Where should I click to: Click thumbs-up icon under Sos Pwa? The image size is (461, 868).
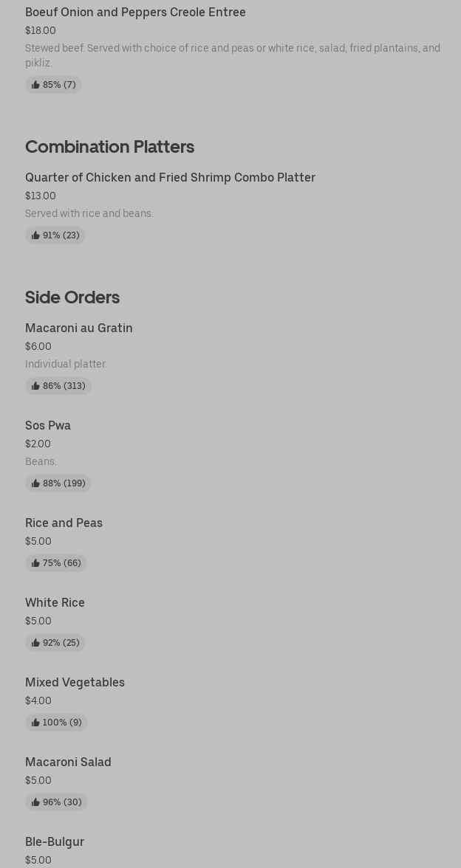pos(35,483)
